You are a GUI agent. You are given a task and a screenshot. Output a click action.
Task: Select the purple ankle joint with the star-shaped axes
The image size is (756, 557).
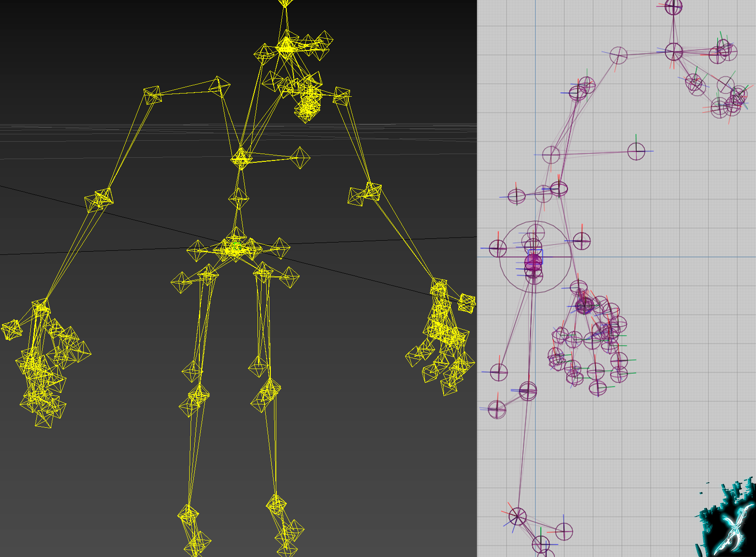pos(517,517)
